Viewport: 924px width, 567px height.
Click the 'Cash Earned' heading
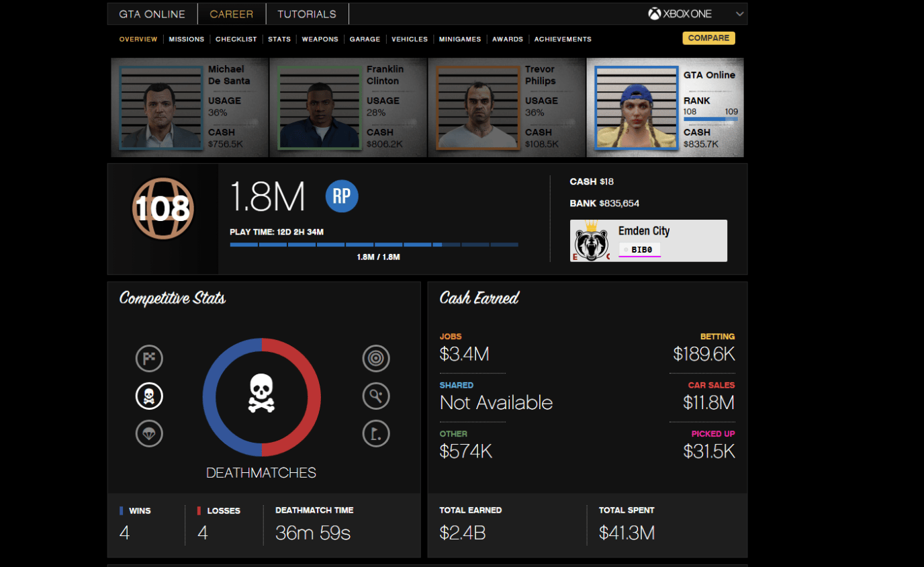(479, 298)
